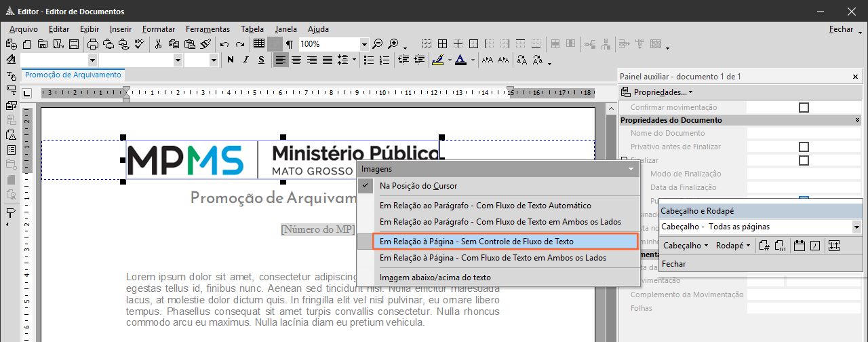The width and height of the screenshot is (868, 342).
Task: Redo the last action
Action: point(240,44)
